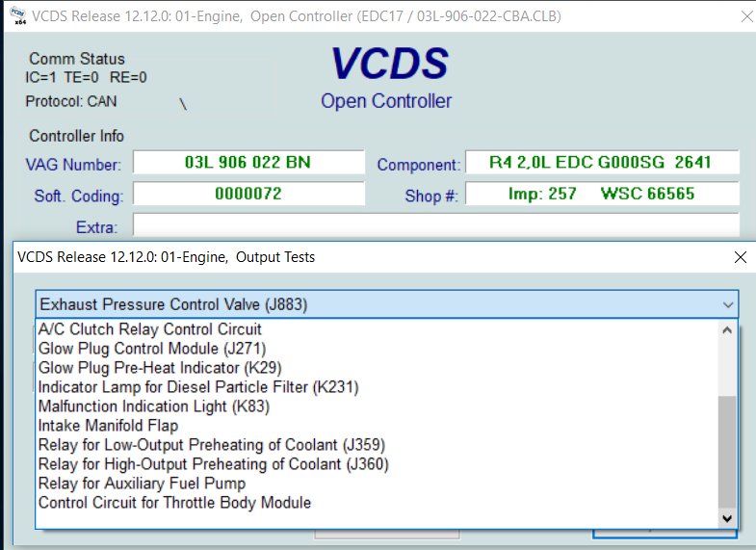Viewport: 756px width, 550px height.
Task: Close the Open Controller window
Action: [746, 16]
